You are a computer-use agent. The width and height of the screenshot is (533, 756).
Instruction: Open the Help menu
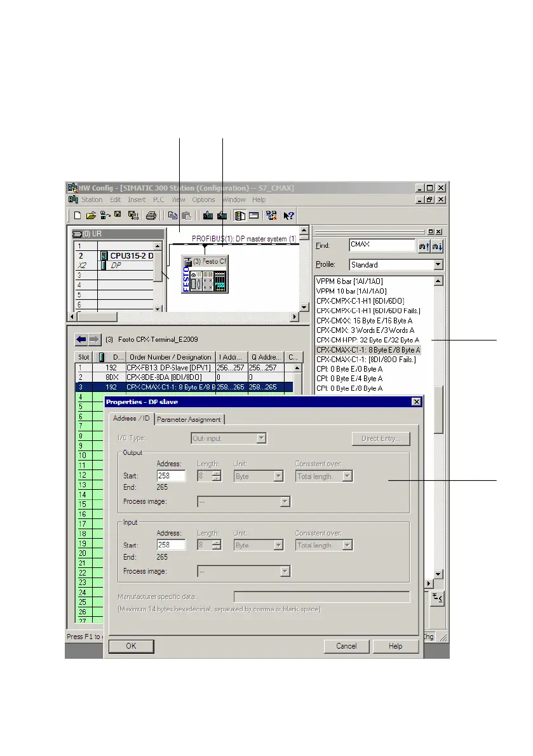pyautogui.click(x=259, y=199)
